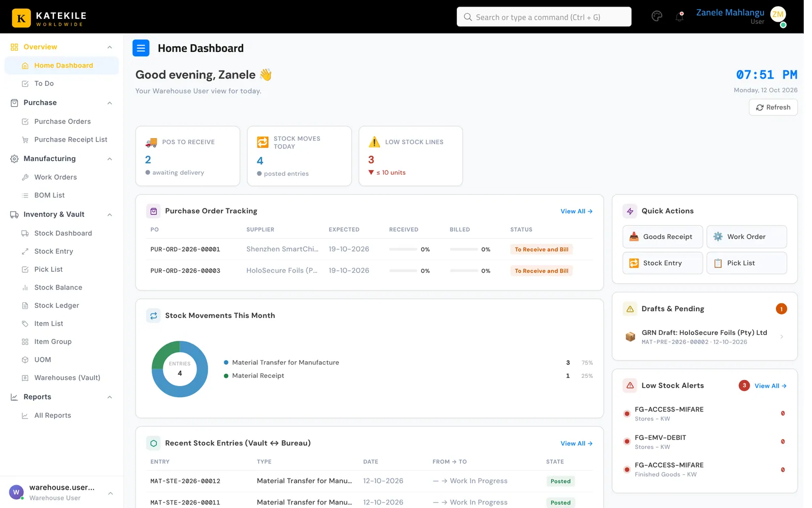Click the Katekile Worldwide logo
The height and width of the screenshot is (508, 812).
pos(49,18)
